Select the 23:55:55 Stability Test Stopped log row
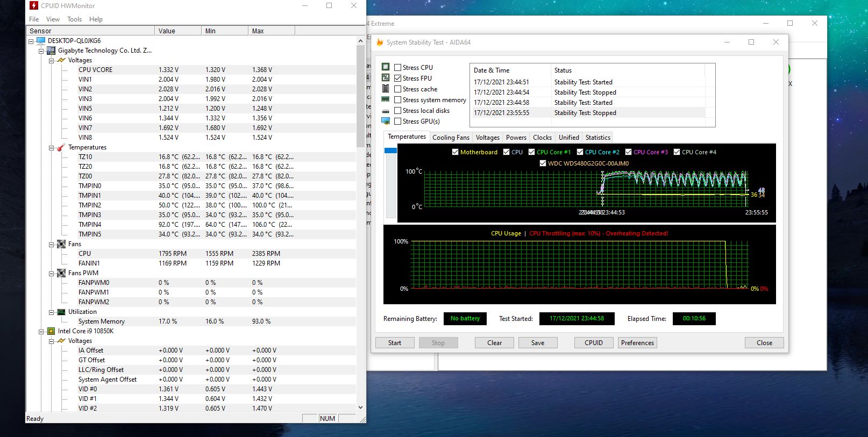 tap(588, 113)
